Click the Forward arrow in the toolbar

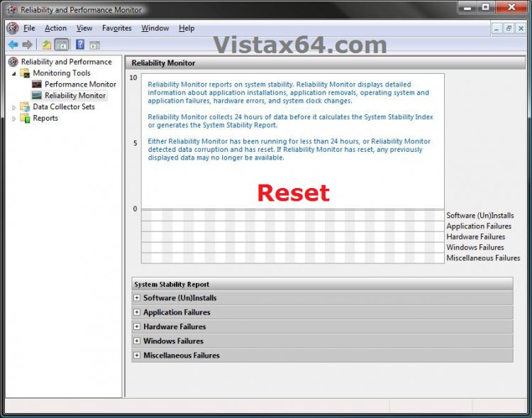coord(27,45)
